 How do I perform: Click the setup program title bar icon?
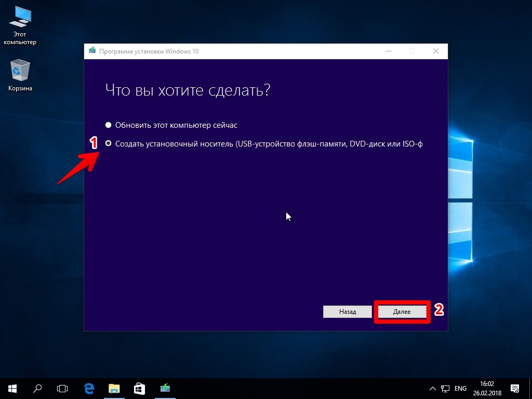(92, 51)
